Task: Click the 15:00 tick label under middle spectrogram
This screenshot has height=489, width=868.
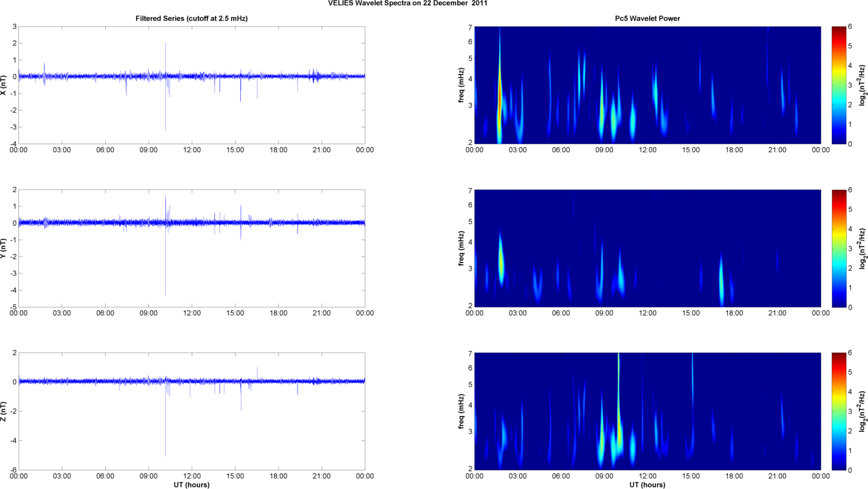Action: coord(691,313)
